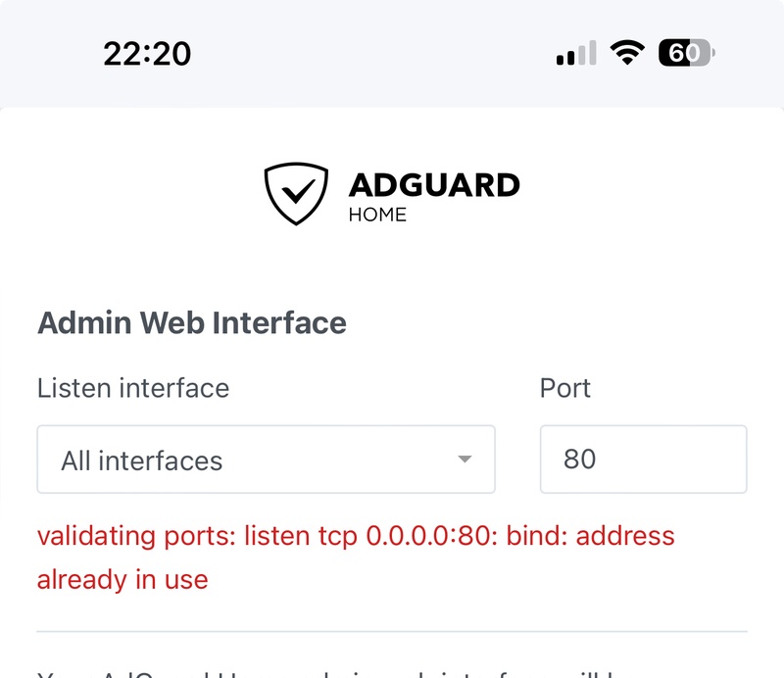Click the dropdown arrow beside All interfaces
784x678 pixels.
point(465,459)
